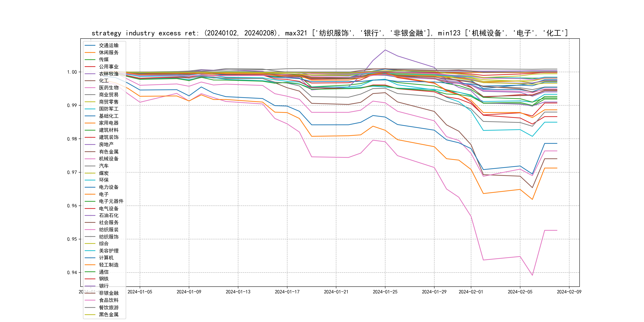Click the 0.97 y-axis tick label
Screen dimensions: 644x322
pyautogui.click(x=72, y=172)
